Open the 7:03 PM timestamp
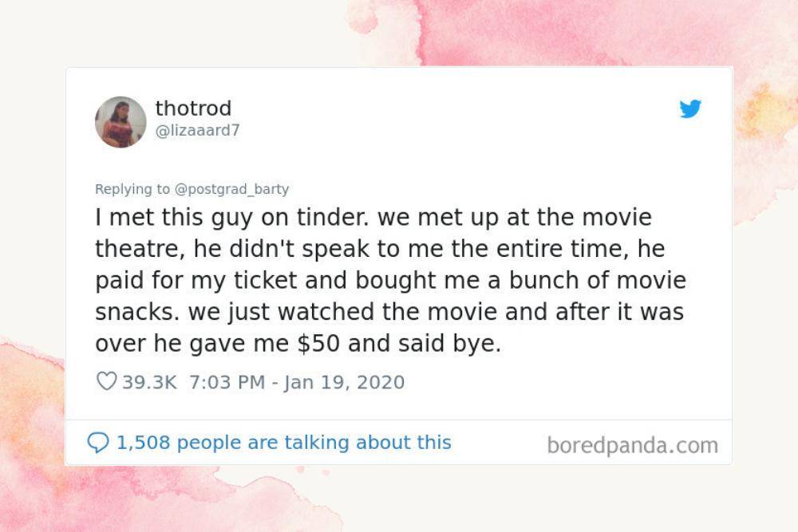The height and width of the screenshot is (532, 798). coord(227,382)
